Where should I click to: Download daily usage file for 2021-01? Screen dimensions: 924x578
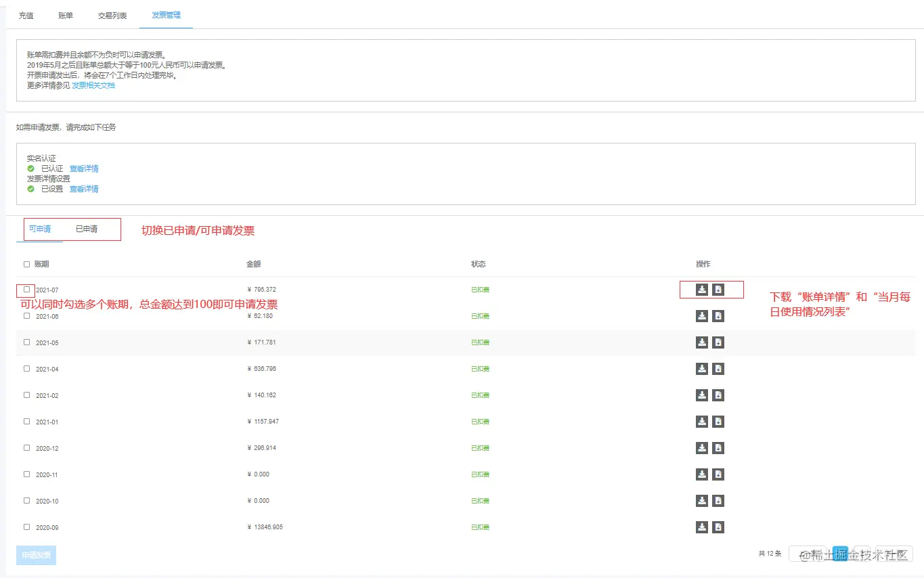click(718, 422)
